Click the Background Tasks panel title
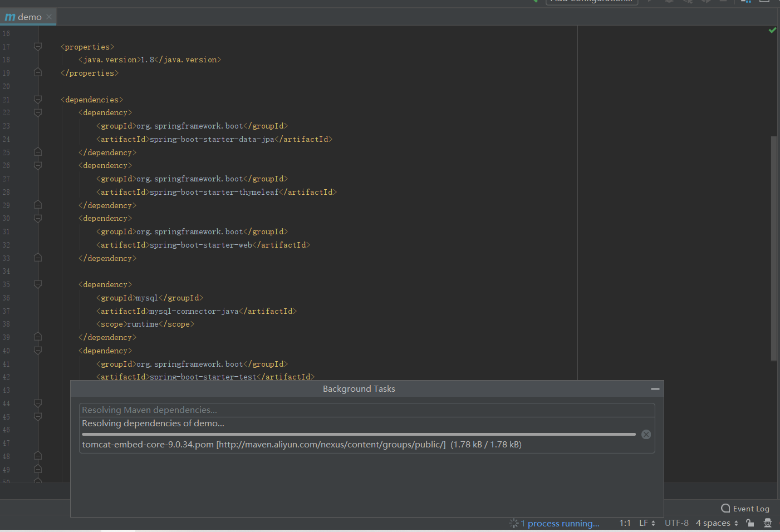This screenshot has height=532, width=780. click(x=359, y=389)
